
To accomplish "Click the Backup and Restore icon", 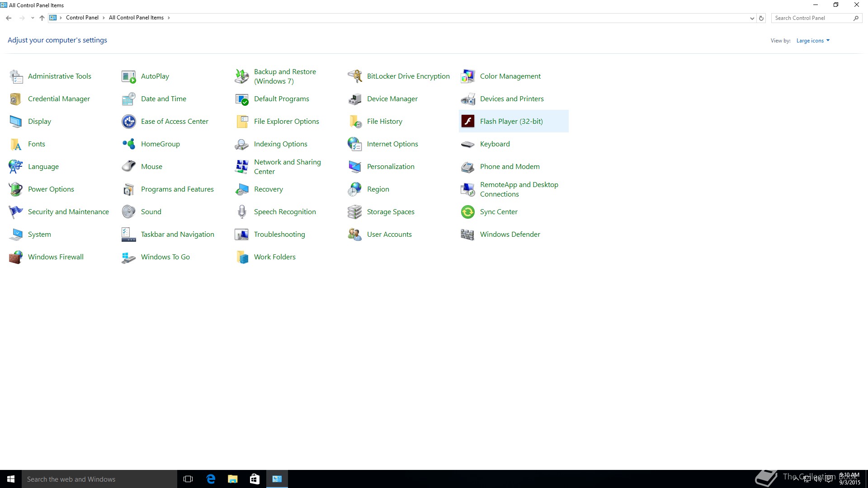I will 242,76.
